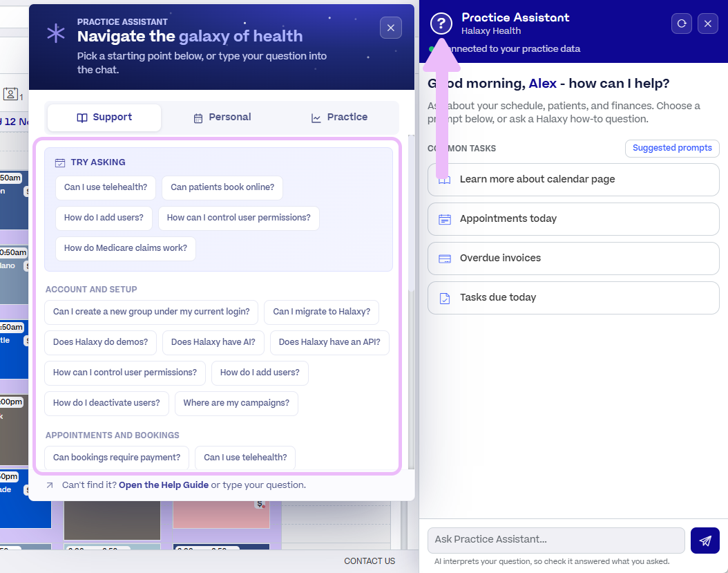
Task: Ask 'Does Halaxy have an API?'
Action: click(x=329, y=343)
